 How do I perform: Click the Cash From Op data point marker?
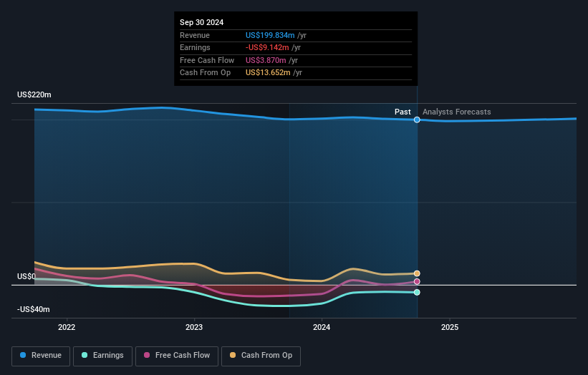417,273
